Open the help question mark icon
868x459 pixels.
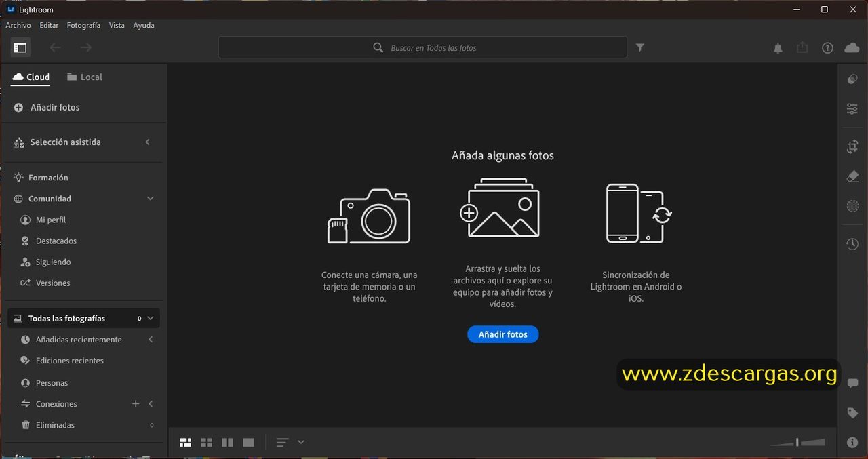pos(827,48)
